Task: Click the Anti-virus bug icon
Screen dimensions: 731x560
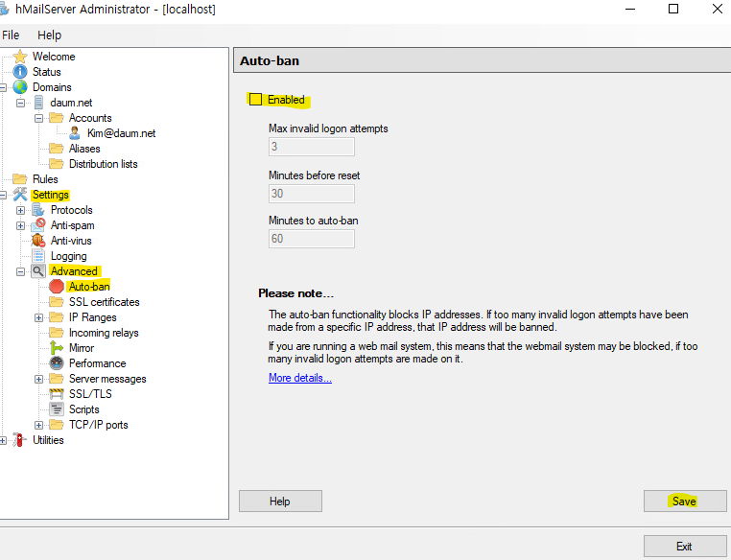Action: (x=38, y=241)
